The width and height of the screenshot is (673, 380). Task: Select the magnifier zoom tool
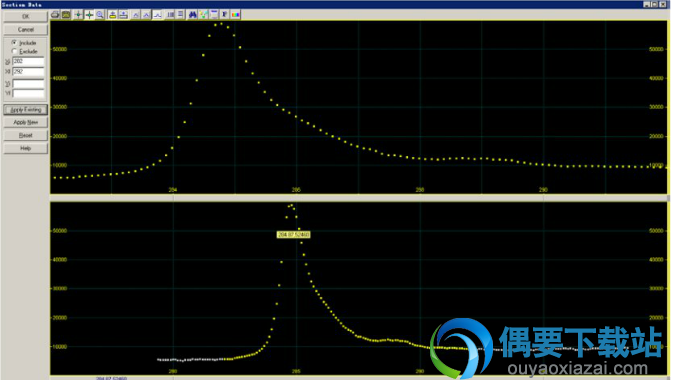click(100, 15)
